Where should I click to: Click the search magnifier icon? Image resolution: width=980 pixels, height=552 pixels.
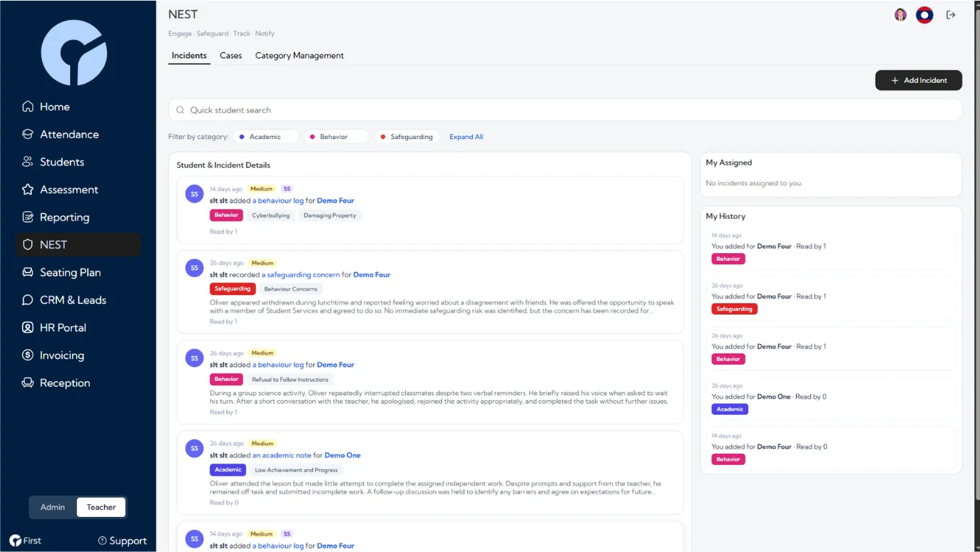tap(180, 111)
